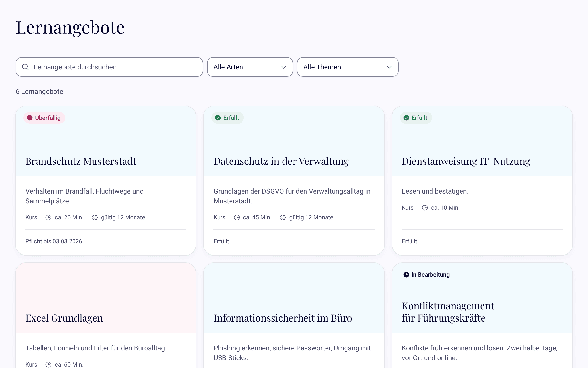Click Erfüllt footer text on Datenschutz card
Screen dimensions: 588x368
pos(221,241)
